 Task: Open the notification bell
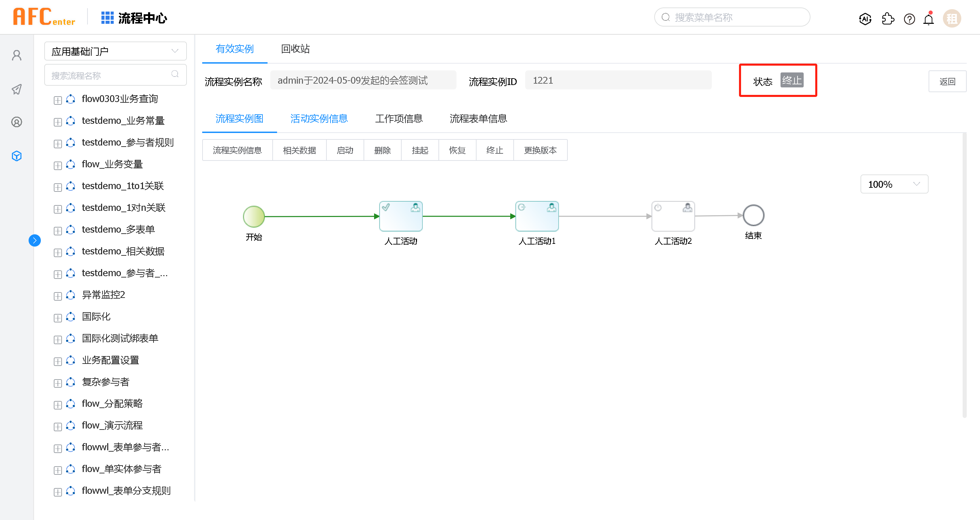928,19
